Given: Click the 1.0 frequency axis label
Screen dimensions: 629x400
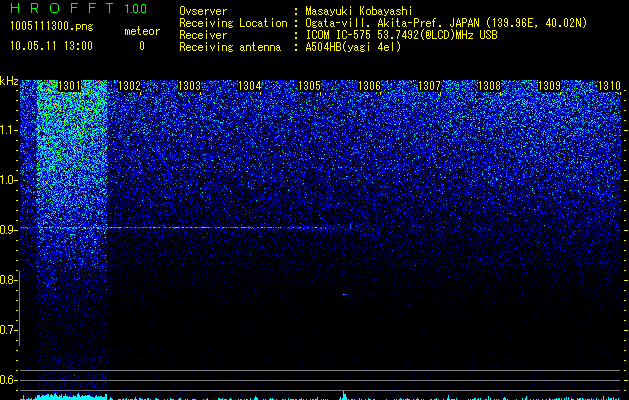Looking at the screenshot, I should 8,180.
